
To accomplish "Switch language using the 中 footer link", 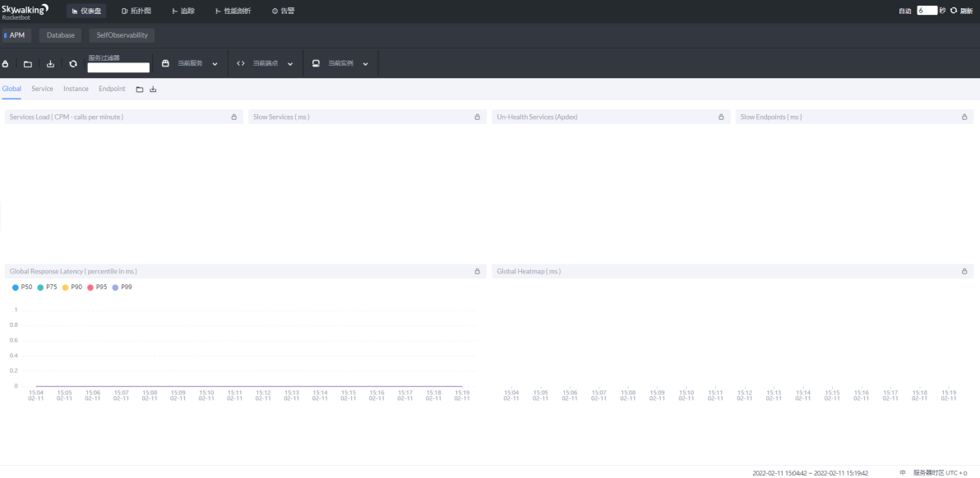I will (x=903, y=473).
